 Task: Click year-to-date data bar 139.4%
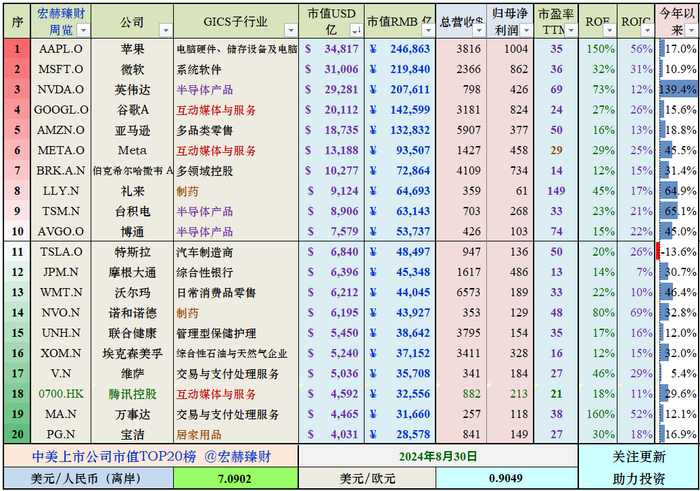coord(678,89)
